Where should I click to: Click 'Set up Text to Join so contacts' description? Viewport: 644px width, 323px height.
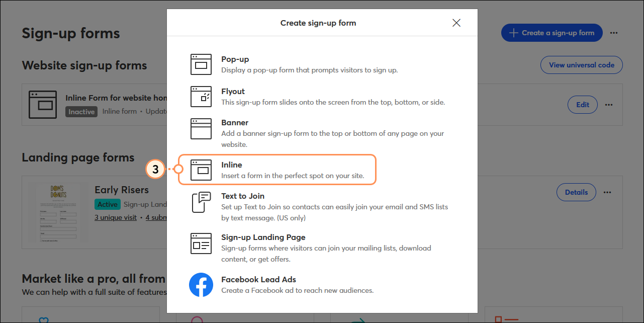(334, 212)
